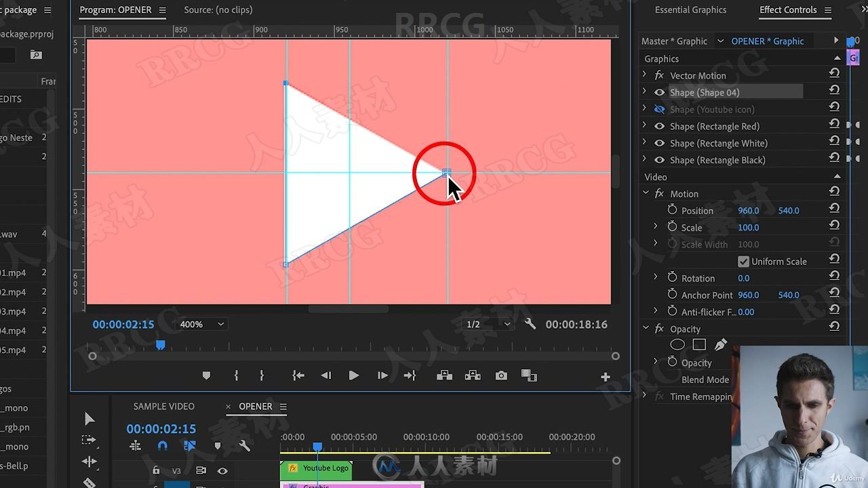868x488 pixels.
Task: Reset the Motion effect
Action: [834, 192]
